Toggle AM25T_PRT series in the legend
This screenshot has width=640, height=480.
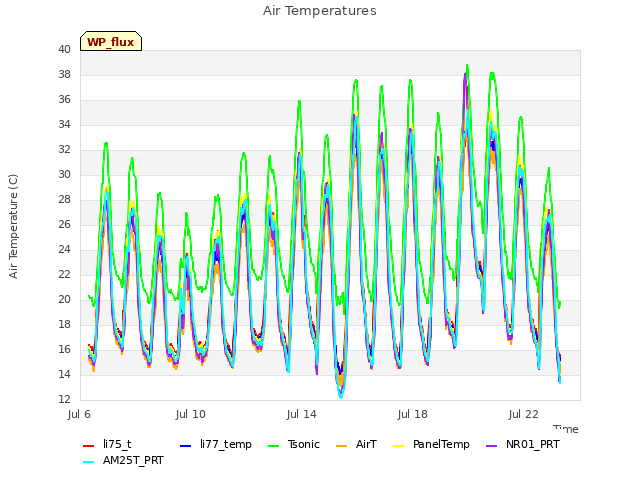click(x=123, y=461)
